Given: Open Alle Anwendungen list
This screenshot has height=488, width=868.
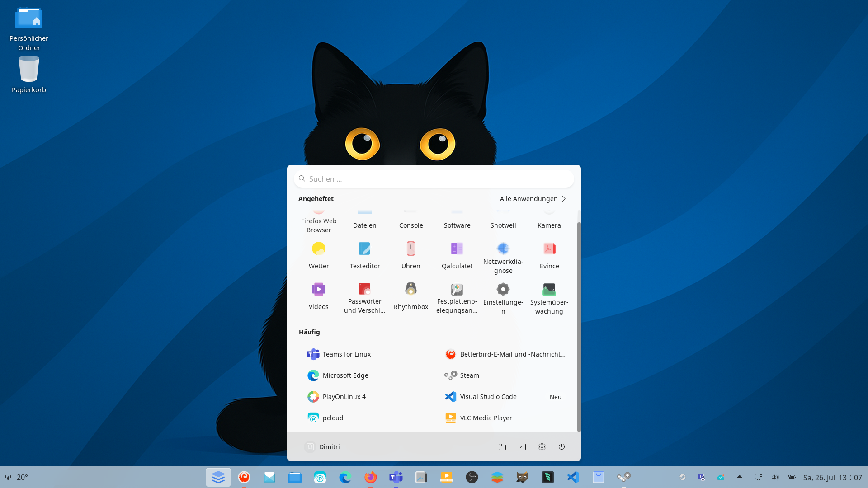Looking at the screenshot, I should (533, 199).
